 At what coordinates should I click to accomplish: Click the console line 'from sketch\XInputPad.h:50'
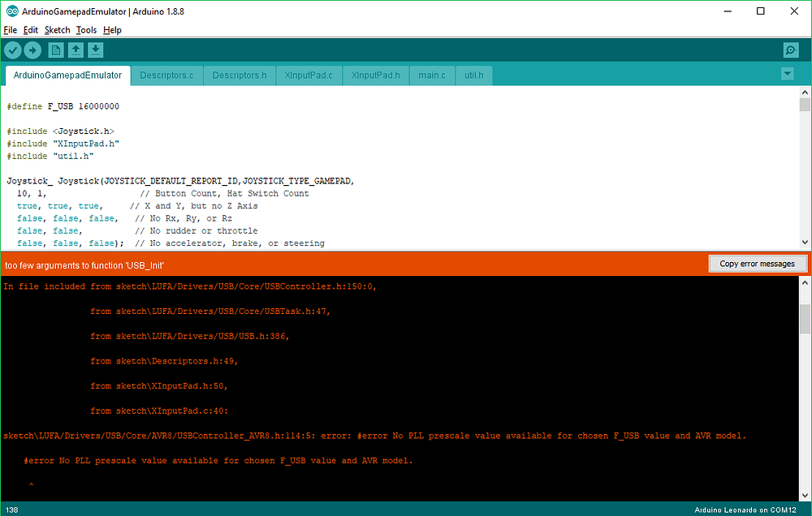coord(159,385)
